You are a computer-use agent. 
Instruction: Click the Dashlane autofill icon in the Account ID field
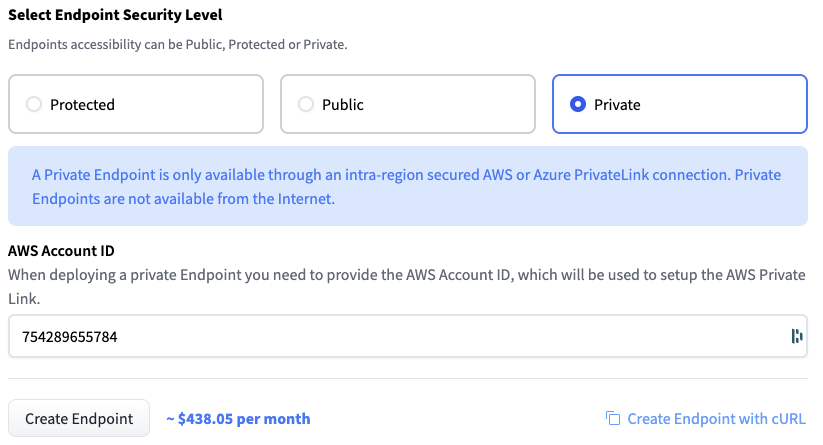[797, 336]
